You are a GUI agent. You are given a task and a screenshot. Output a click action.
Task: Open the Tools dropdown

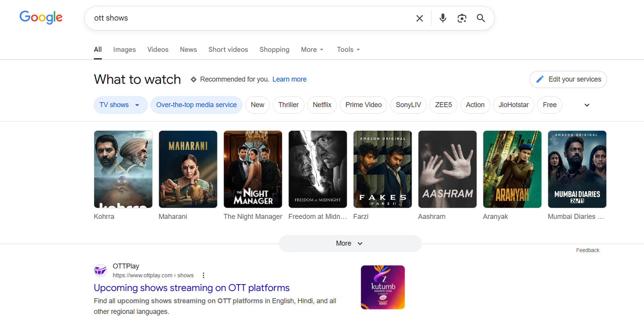(349, 50)
